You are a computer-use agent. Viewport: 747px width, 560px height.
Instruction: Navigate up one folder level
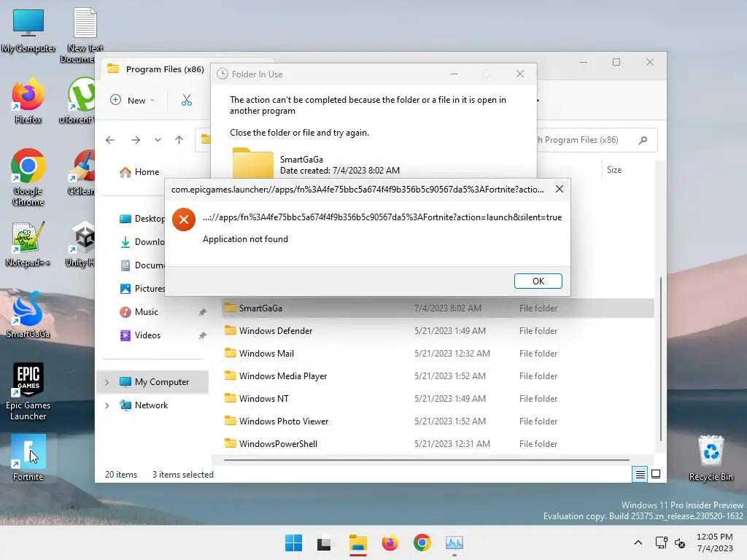click(179, 140)
